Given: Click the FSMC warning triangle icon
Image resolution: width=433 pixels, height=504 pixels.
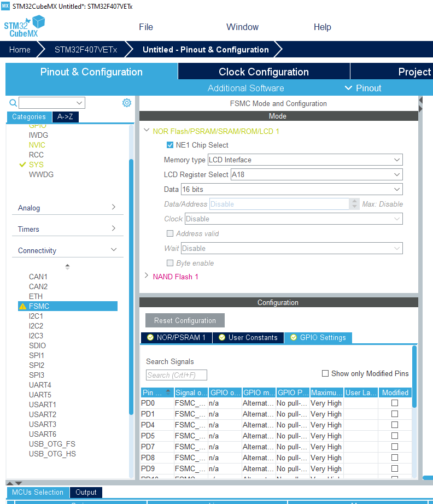Looking at the screenshot, I should point(22,306).
